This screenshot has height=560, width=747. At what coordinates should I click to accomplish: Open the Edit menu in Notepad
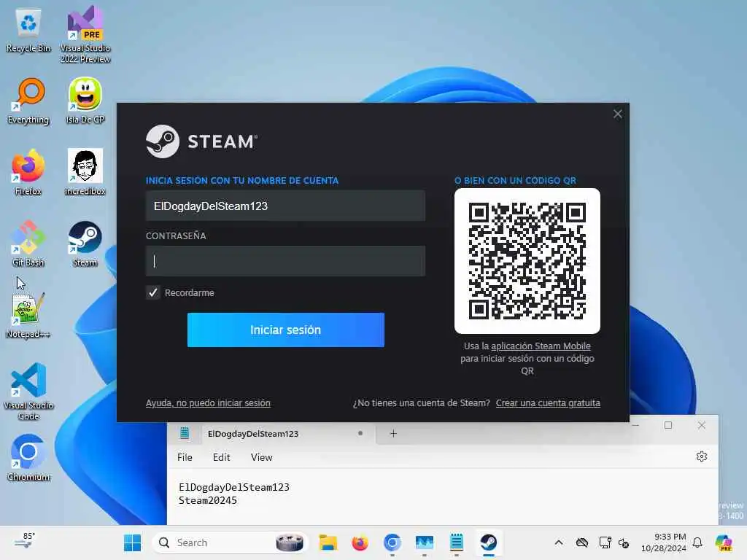(x=222, y=457)
